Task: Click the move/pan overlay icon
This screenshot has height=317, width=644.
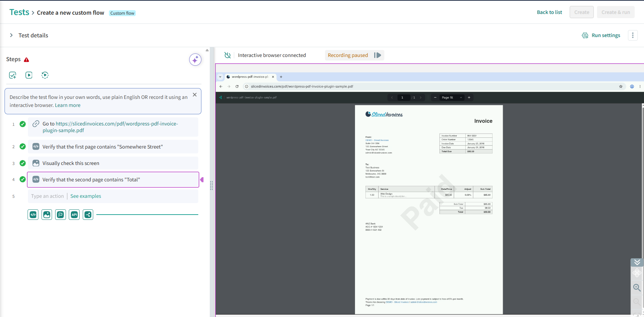Action: [637, 273]
